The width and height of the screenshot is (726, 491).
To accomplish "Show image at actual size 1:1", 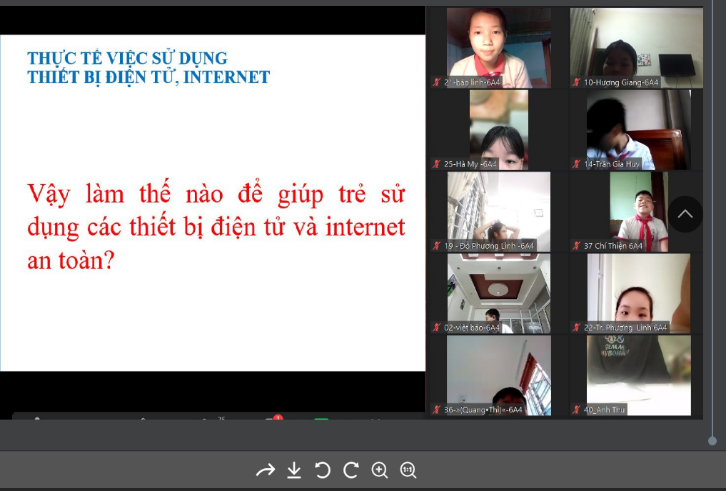I will tap(408, 470).
